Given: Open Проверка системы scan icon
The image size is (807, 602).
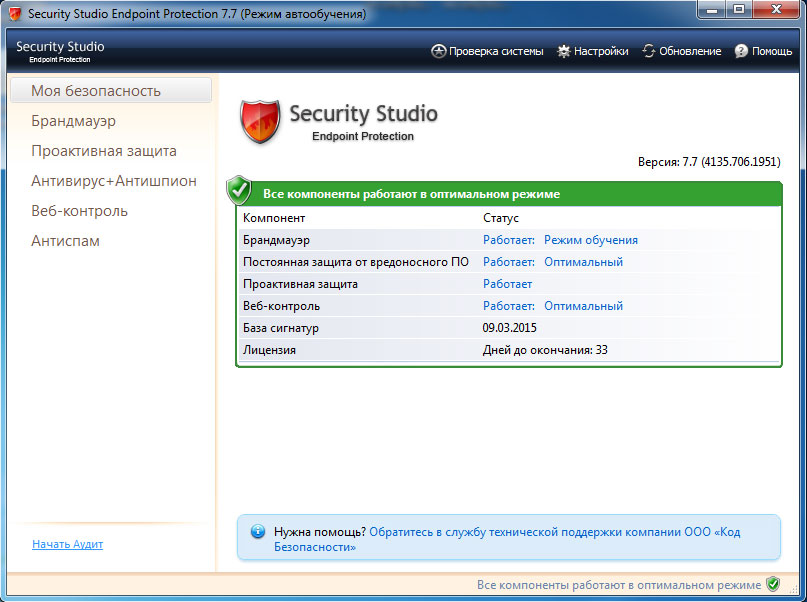Looking at the screenshot, I should (x=437, y=51).
